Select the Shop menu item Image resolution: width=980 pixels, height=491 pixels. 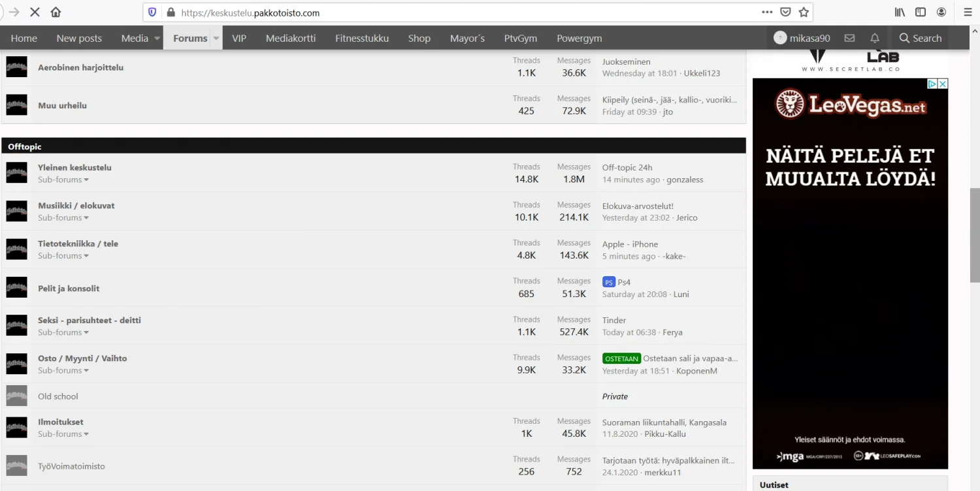(x=419, y=39)
